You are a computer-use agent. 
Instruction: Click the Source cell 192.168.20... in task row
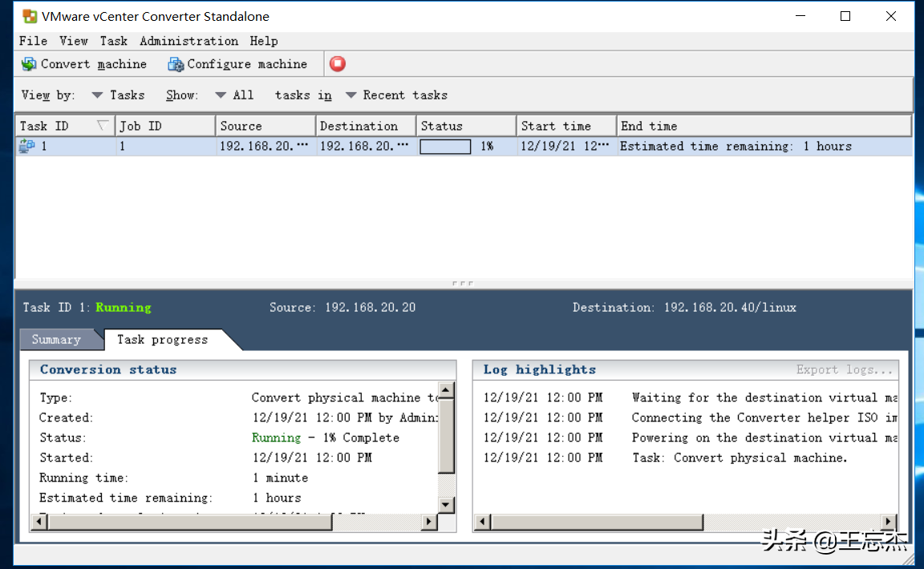coord(264,146)
